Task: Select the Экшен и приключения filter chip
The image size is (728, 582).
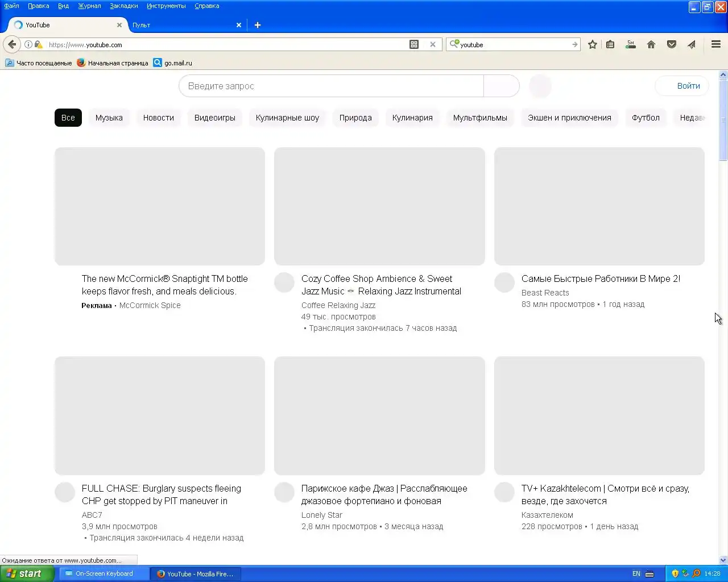Action: pos(569,118)
